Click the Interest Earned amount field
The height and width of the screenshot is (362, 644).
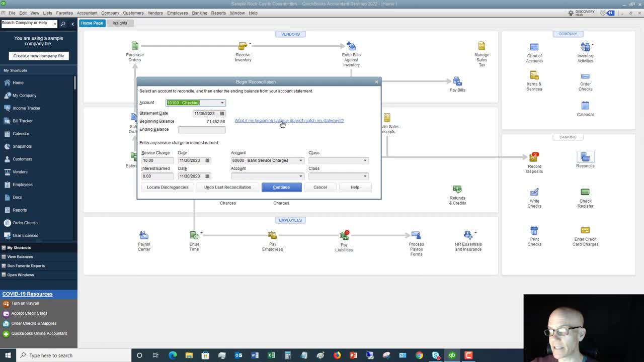coord(157,176)
